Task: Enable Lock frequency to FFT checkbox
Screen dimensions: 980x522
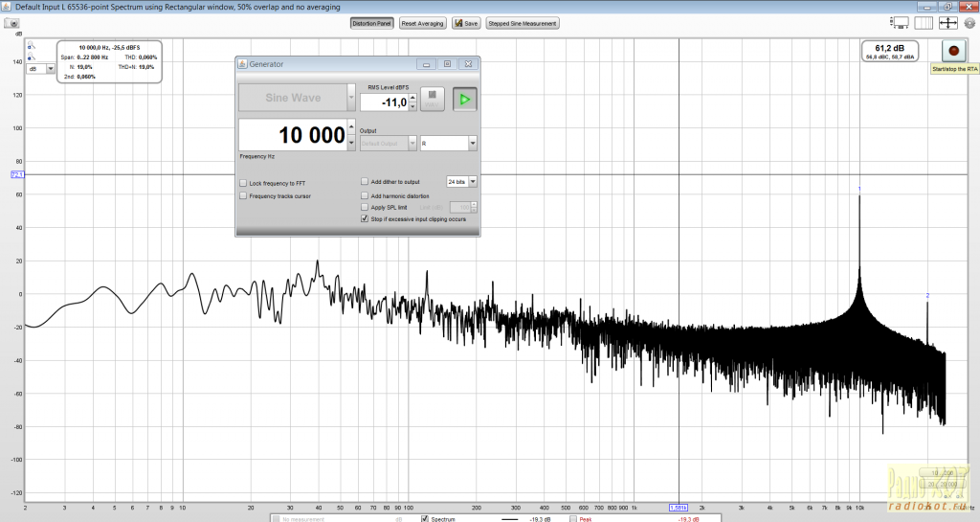Action: pos(243,182)
